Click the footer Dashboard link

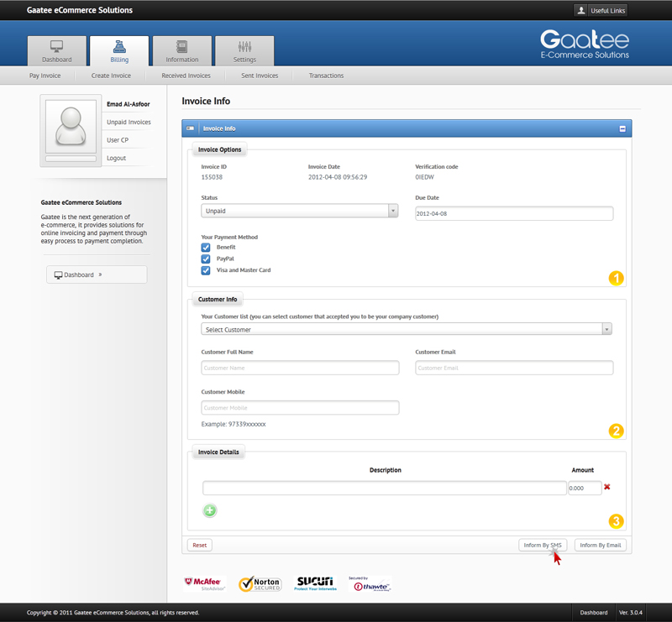point(594,613)
